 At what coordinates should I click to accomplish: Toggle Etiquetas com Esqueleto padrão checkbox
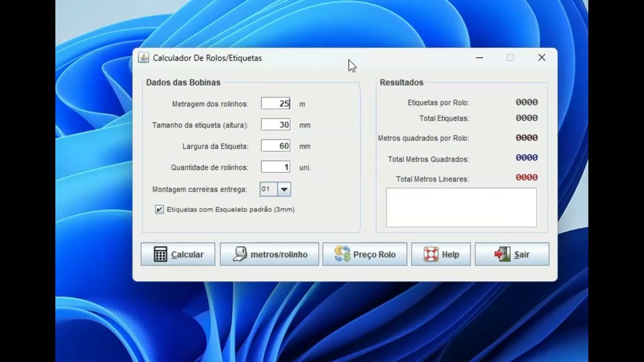pyautogui.click(x=159, y=210)
